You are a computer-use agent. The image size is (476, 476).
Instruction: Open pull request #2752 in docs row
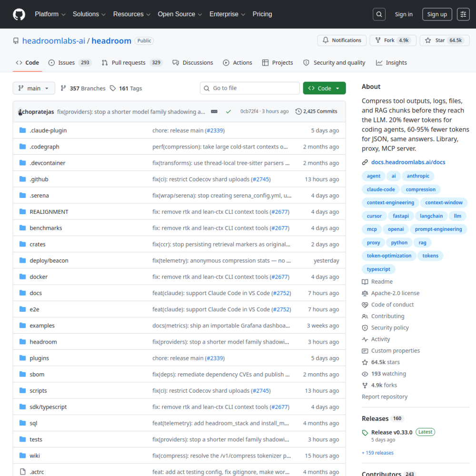(x=281, y=293)
